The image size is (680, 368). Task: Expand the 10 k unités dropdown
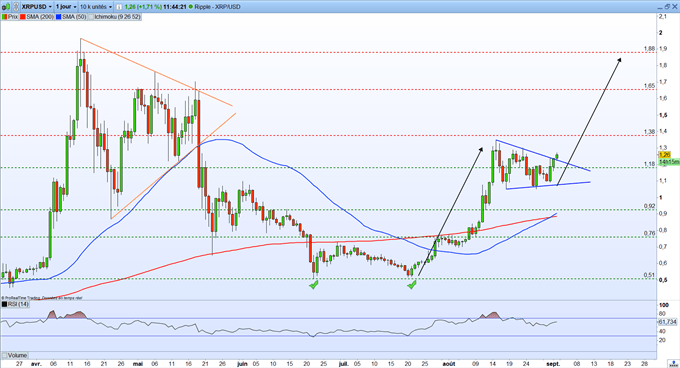point(95,7)
